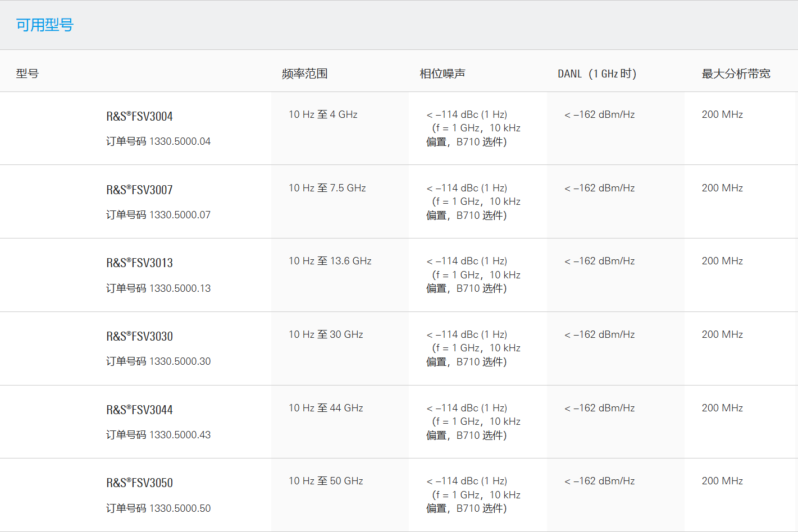The height and width of the screenshot is (532, 798).
Task: Select the 最大分析带宽 column header
Action: click(x=736, y=74)
